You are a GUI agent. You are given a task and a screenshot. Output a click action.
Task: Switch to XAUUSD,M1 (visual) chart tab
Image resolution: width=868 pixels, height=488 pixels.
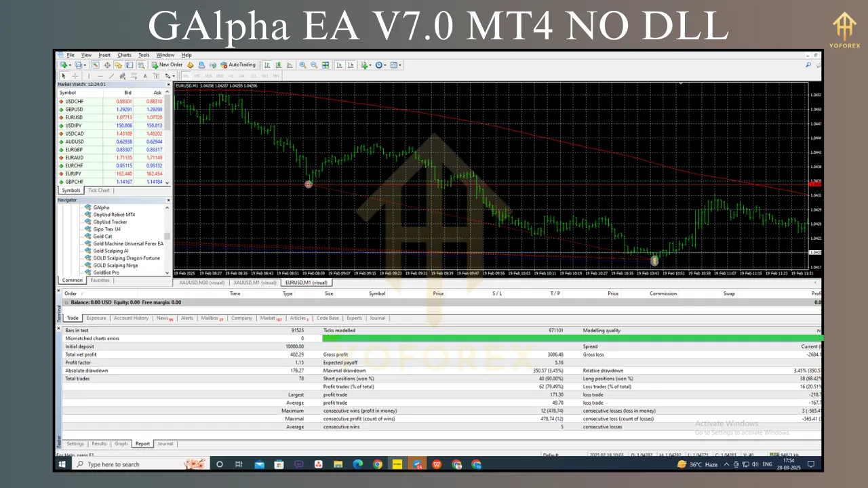255,282
